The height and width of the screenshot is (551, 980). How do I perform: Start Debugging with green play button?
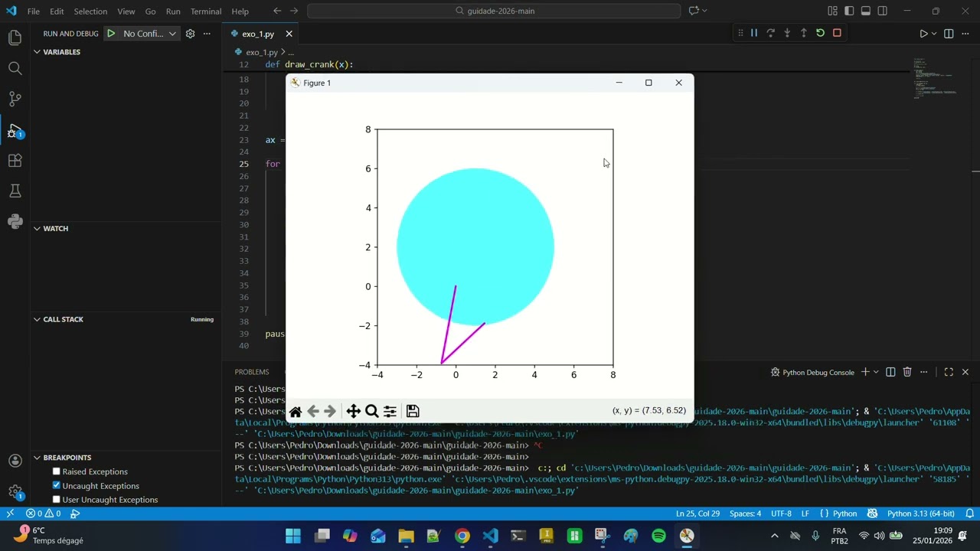111,34
